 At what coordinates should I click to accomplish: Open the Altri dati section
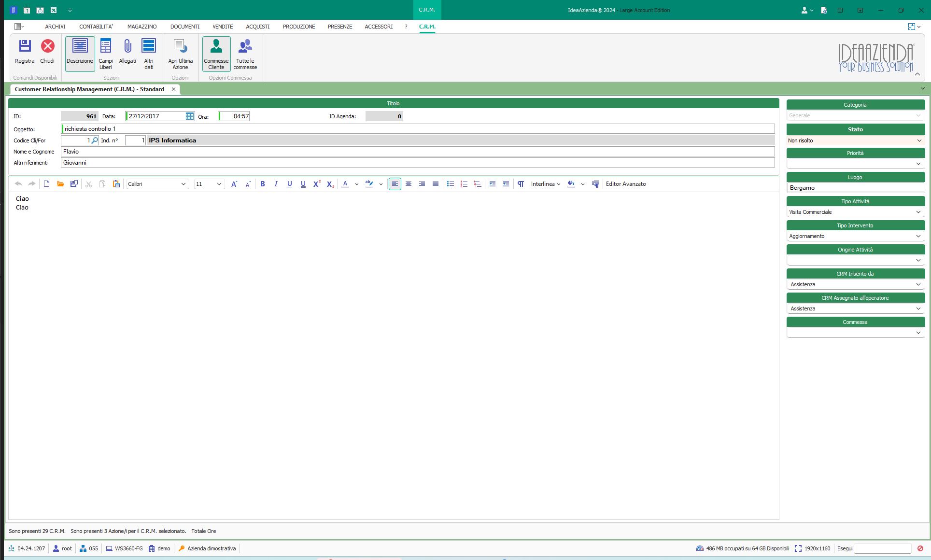149,54
